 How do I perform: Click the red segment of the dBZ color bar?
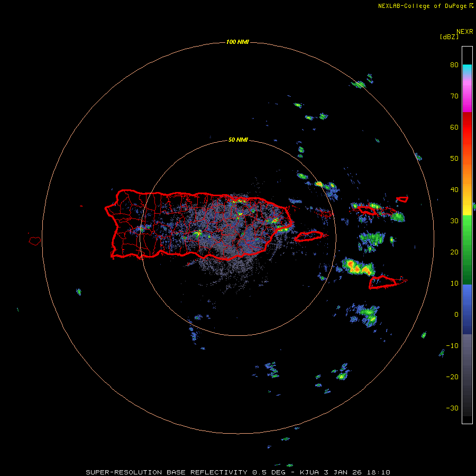point(467,127)
